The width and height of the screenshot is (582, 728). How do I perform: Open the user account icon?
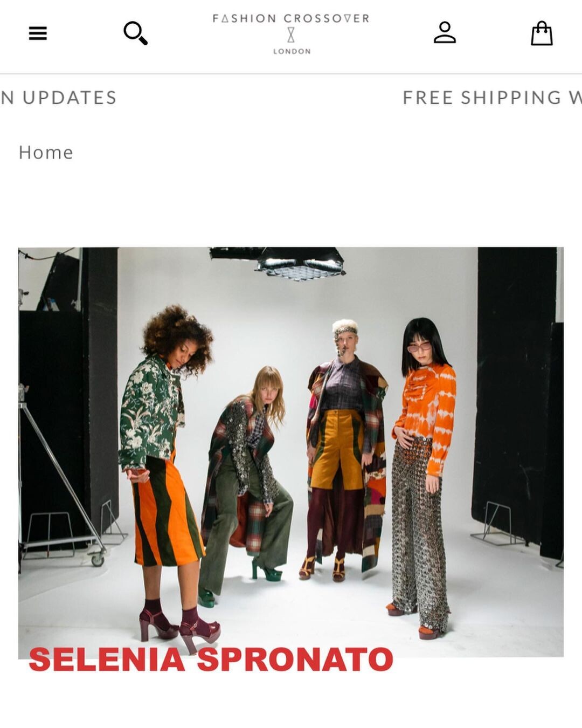click(445, 32)
